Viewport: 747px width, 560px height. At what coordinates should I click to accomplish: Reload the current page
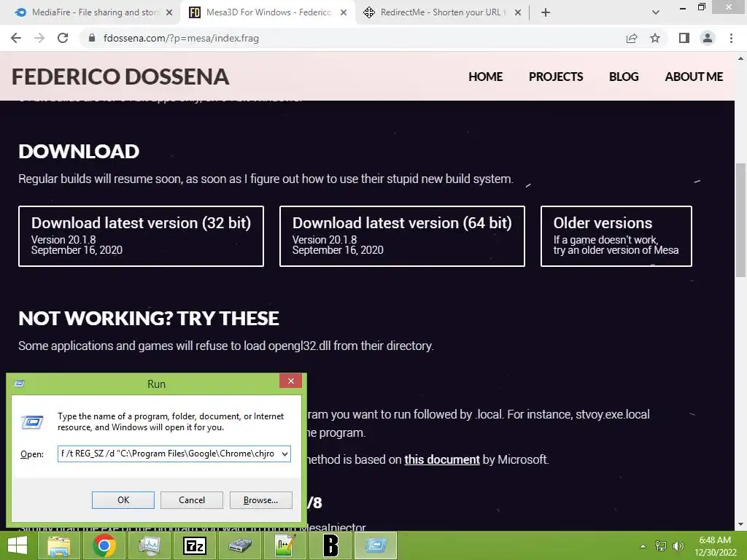point(63,38)
